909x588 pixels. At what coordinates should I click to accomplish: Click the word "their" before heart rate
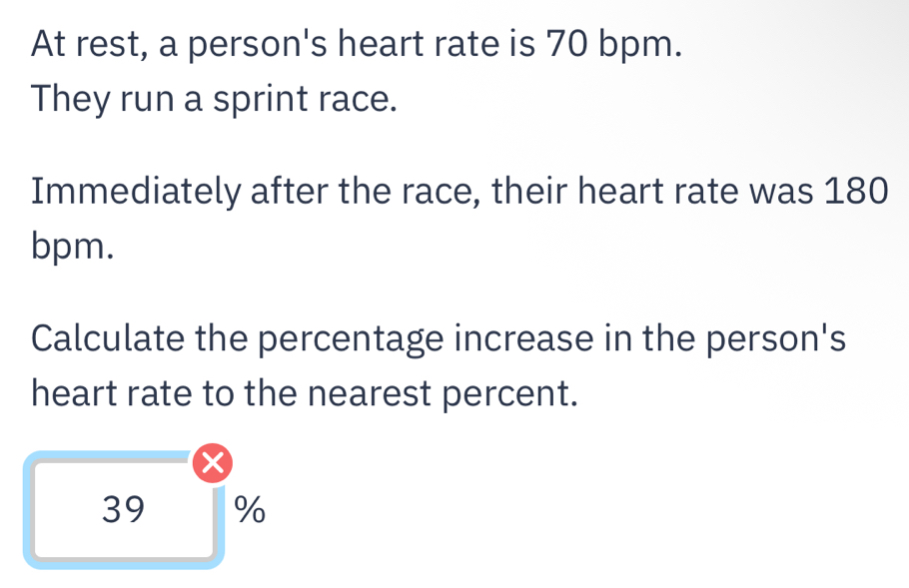[530, 191]
